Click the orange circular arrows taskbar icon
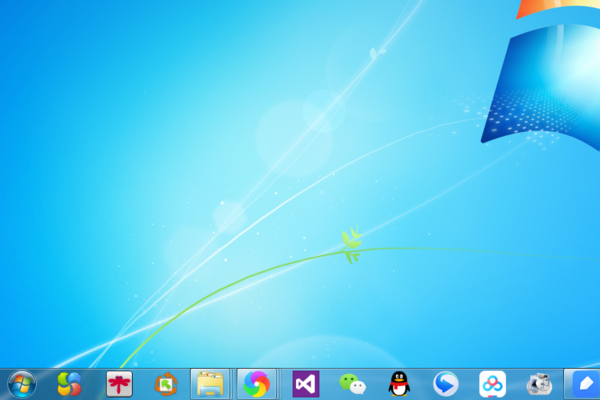 tap(165, 383)
